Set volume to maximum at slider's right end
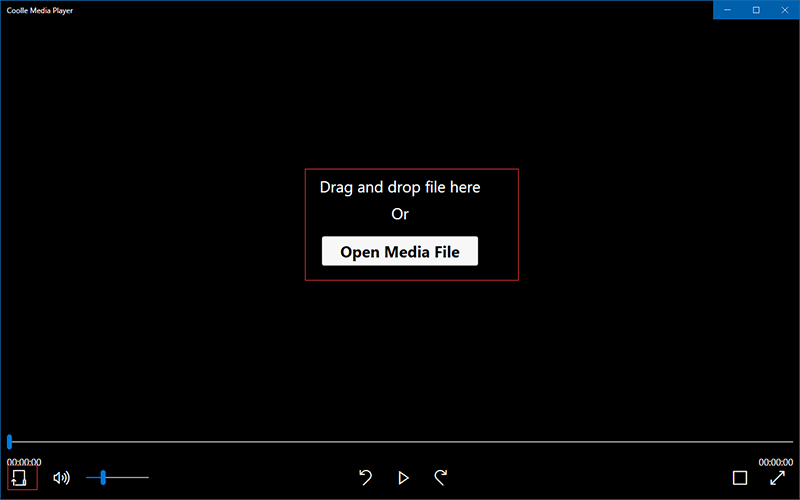Screen dimensions: 800x500 pyautogui.click(x=148, y=478)
